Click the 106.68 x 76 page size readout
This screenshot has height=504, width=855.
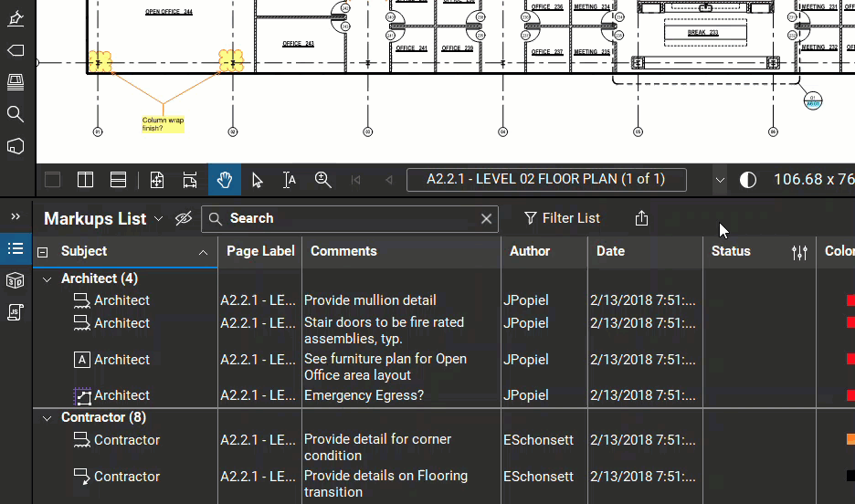(x=814, y=179)
